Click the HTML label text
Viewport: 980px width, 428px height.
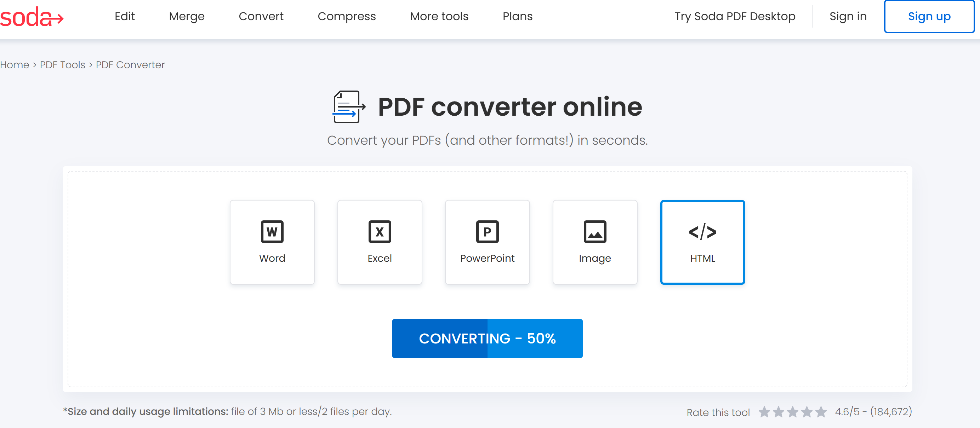pyautogui.click(x=703, y=259)
